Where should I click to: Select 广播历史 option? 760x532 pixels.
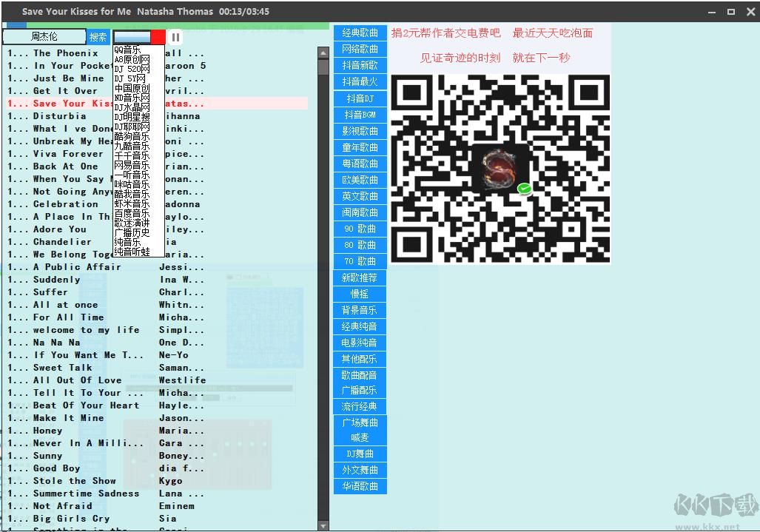coord(138,232)
